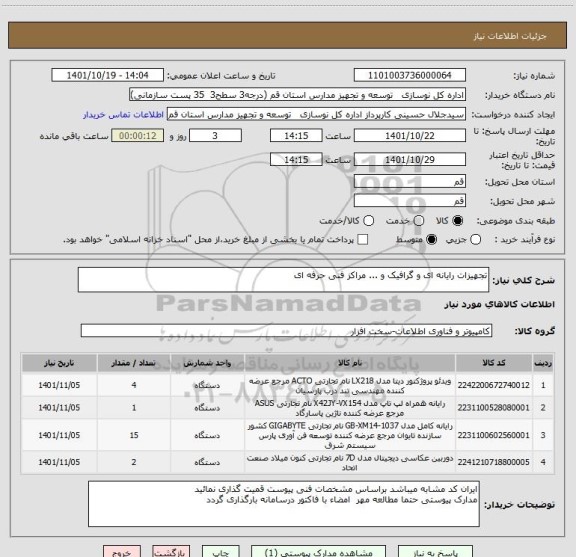Choose the متوسط purchase type radio
The height and width of the screenshot is (557, 576).
click(x=431, y=240)
